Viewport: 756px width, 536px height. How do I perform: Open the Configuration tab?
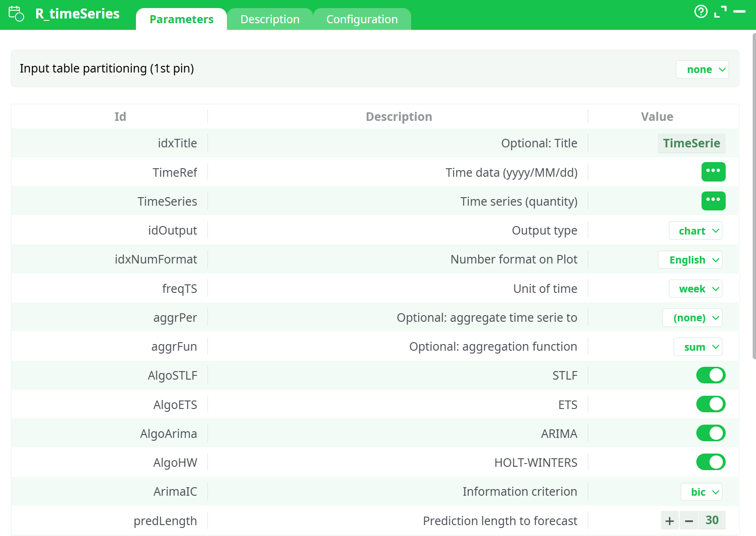tap(362, 19)
